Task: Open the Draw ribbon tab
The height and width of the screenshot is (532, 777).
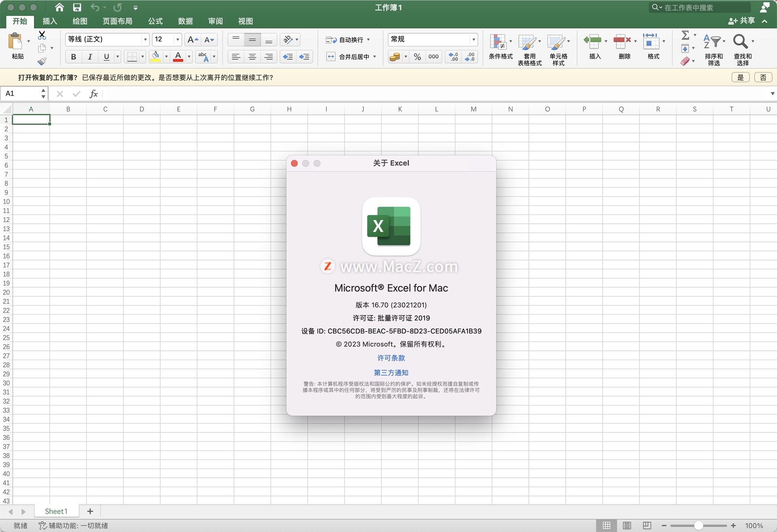Action: coord(80,21)
